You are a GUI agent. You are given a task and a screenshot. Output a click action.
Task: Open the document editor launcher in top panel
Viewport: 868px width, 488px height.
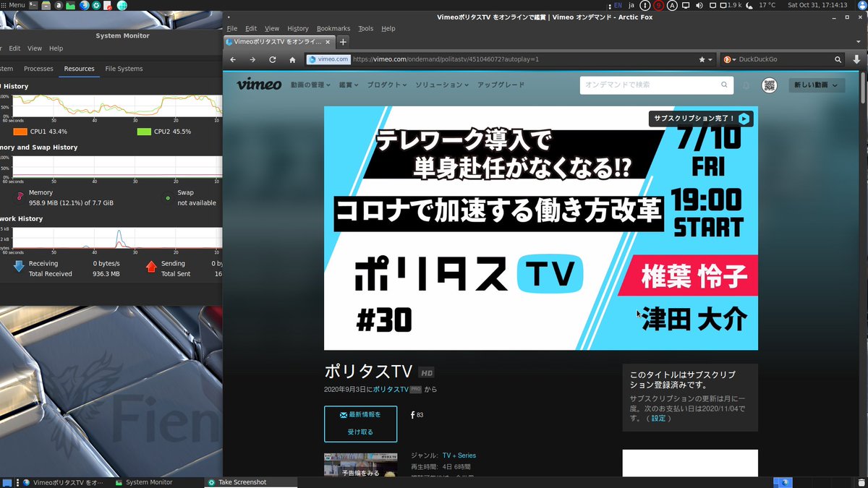pyautogui.click(x=108, y=5)
